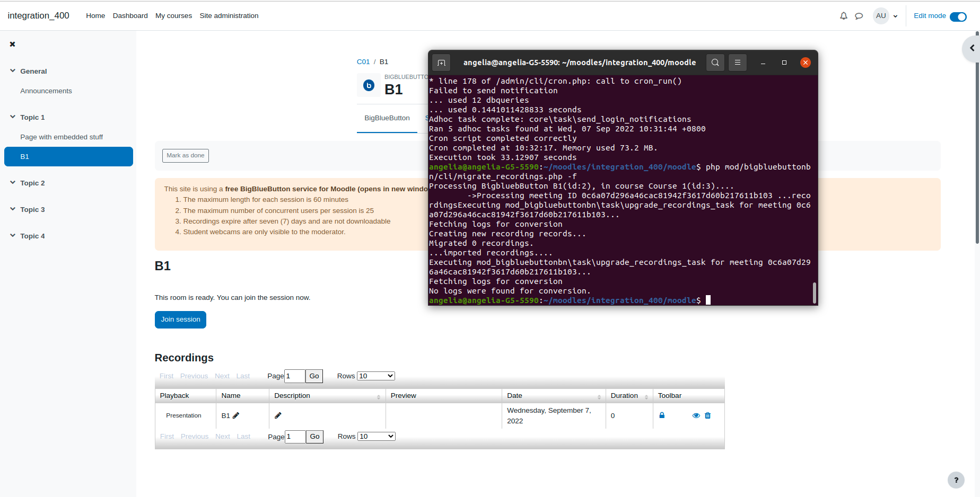980x497 pixels.
Task: Open the terminal hamburger menu
Action: [738, 63]
